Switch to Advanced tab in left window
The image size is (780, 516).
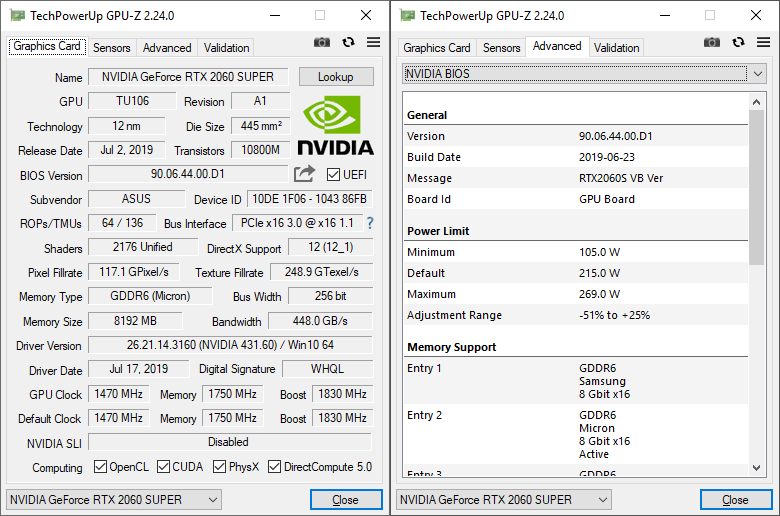pos(167,48)
